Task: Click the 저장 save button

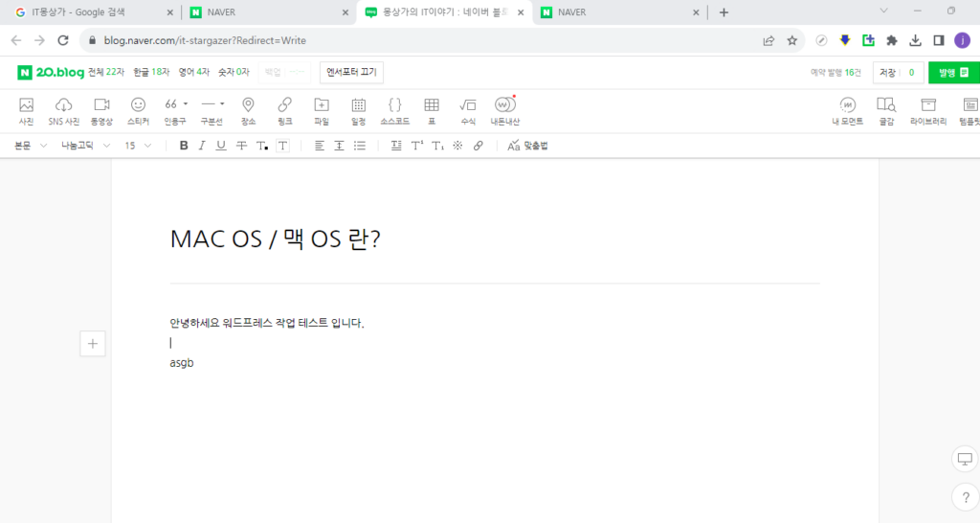Action: 887,73
